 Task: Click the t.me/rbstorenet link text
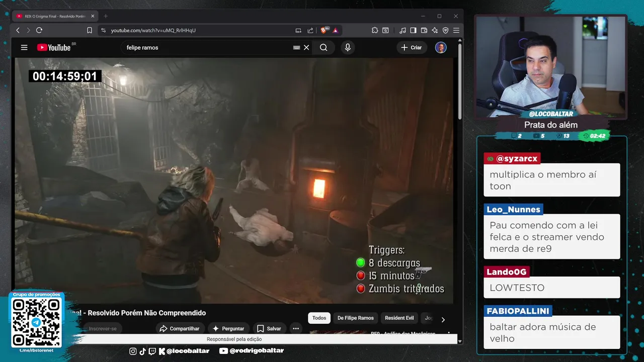(36, 350)
